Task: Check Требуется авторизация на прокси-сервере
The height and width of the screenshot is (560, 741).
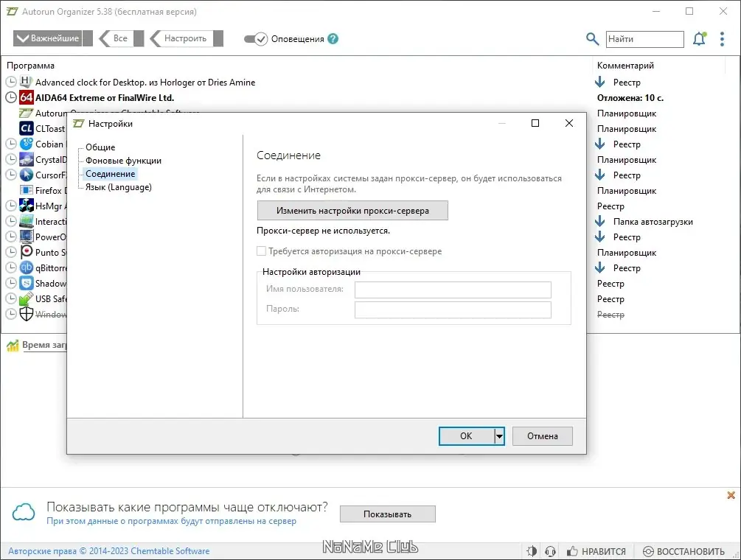Action: tap(261, 251)
